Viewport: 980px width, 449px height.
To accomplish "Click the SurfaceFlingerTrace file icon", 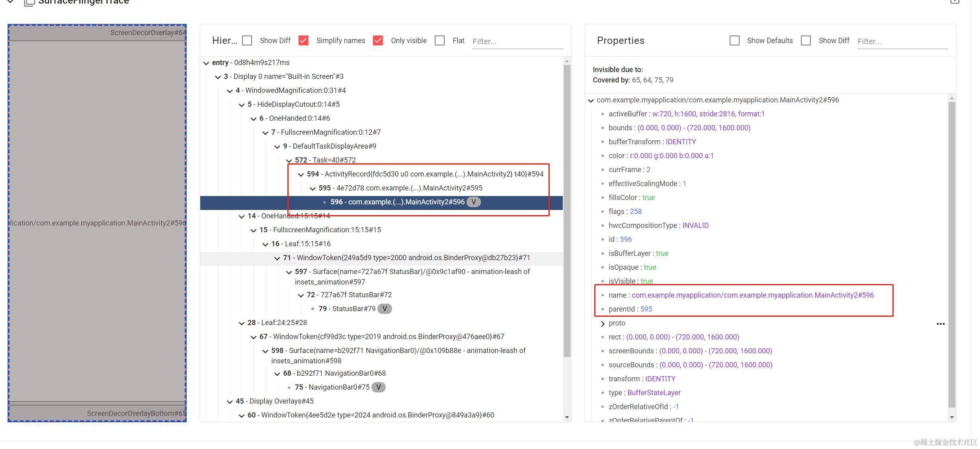I will [x=29, y=2].
